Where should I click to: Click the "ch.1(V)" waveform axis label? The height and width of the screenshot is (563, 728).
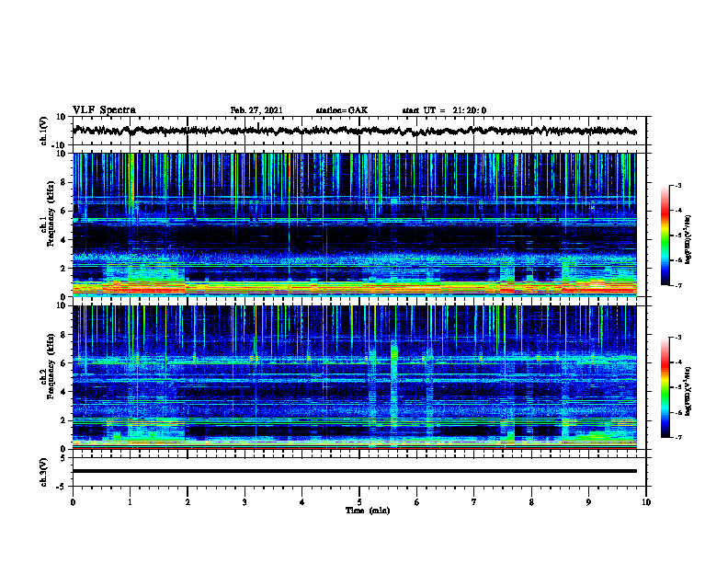[x=43, y=131]
